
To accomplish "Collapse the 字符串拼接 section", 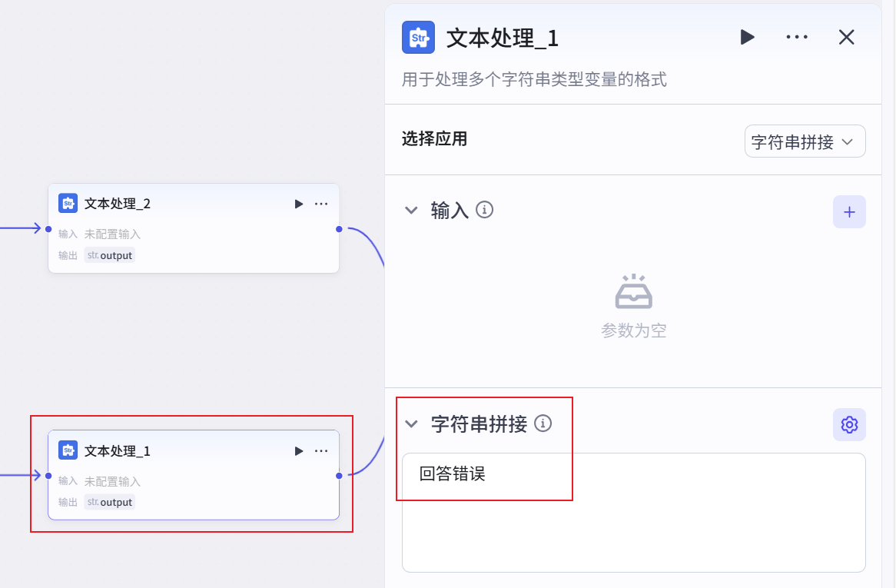I will (x=411, y=424).
